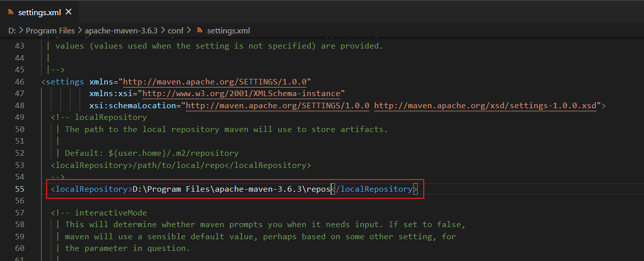644x261 pixels.
Task: Open the "conf" breadcrumb folder
Action: click(176, 30)
